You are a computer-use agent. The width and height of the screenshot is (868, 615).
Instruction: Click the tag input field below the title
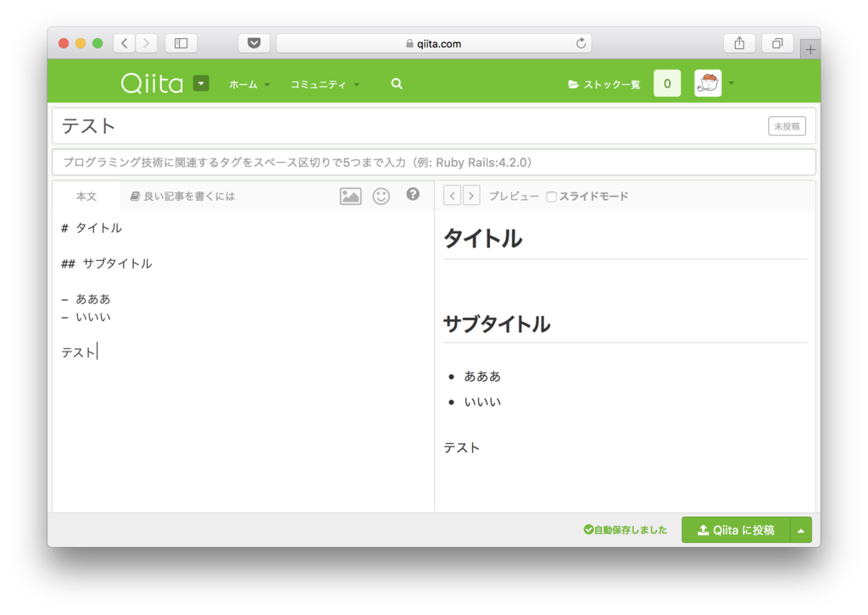[x=434, y=162]
